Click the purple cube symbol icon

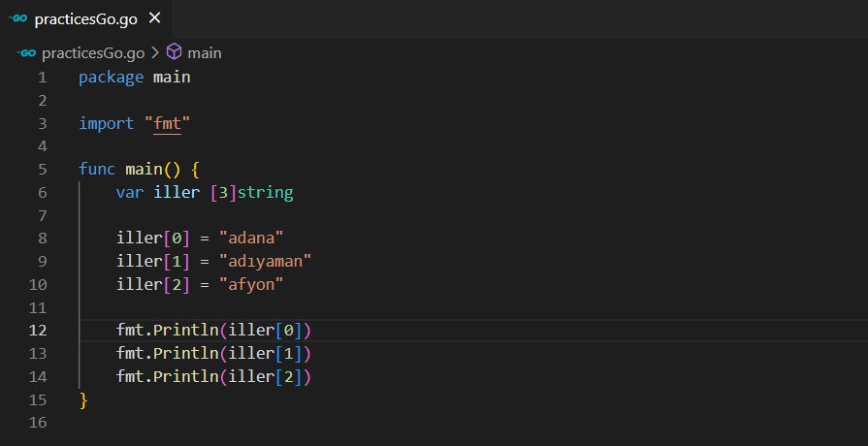[x=175, y=52]
